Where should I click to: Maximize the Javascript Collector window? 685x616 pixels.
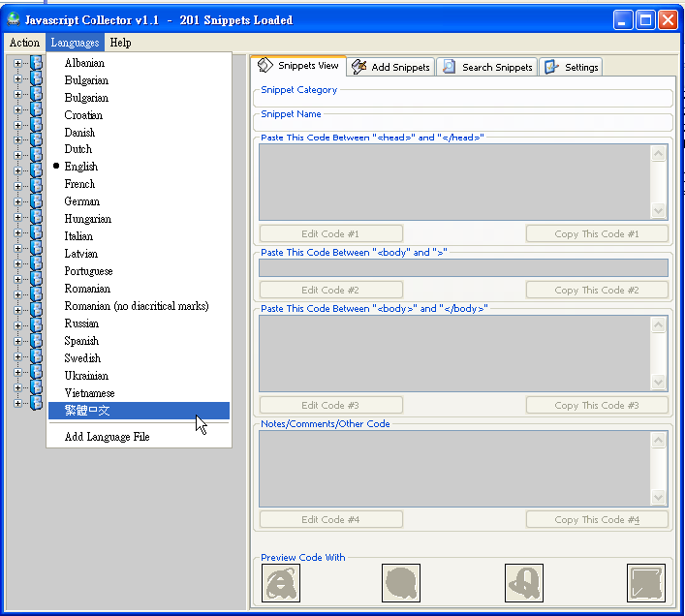click(645, 19)
